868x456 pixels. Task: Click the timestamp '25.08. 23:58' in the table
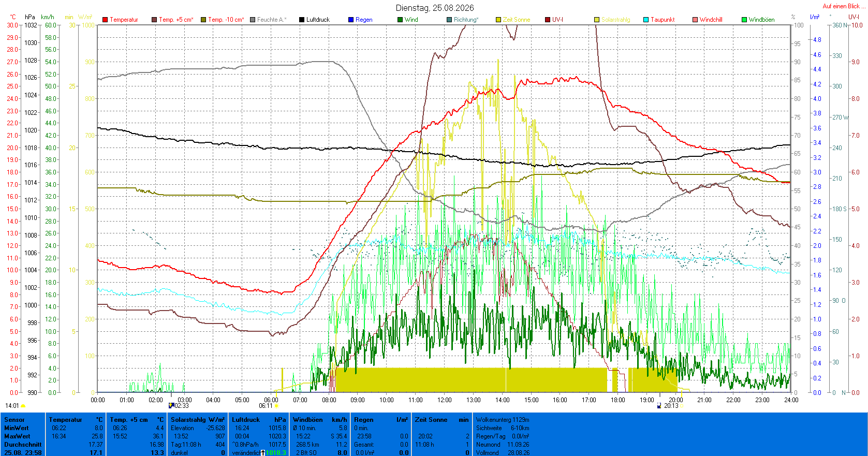tap(23, 453)
